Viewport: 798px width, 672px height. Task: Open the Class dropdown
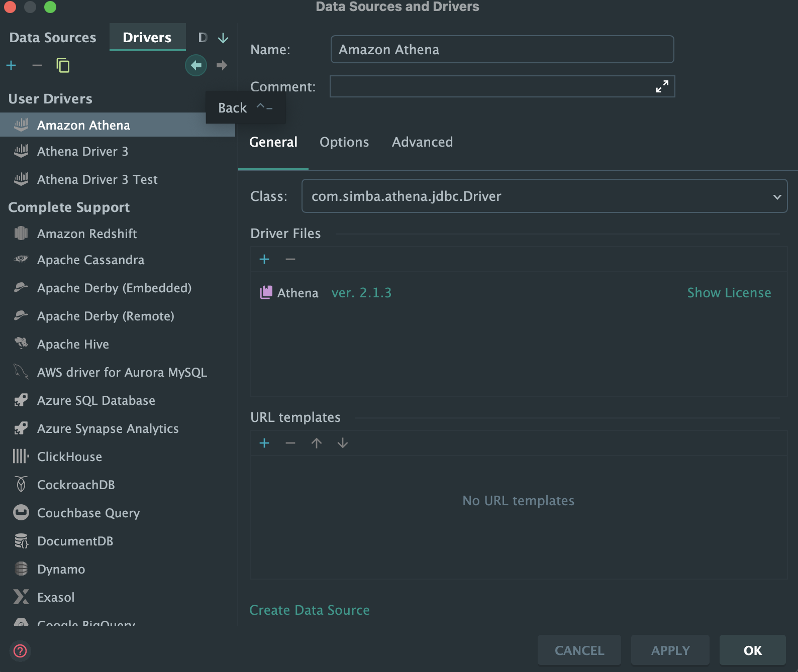(x=544, y=196)
